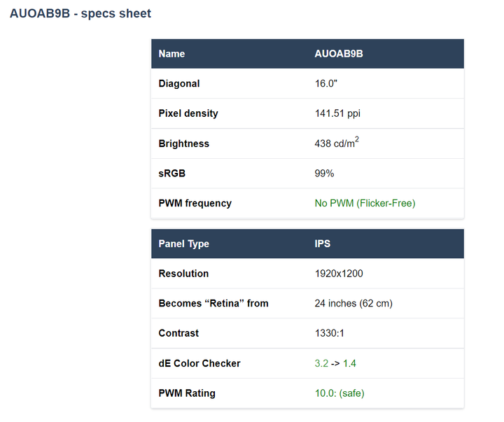Viewport: 504px width, 422px height.
Task: Click the No PWM (Flicker-Free) green text
Action: 365,204
